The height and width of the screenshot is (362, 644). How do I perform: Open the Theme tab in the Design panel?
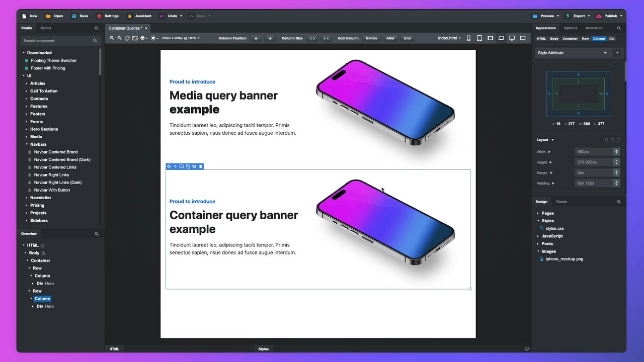(x=561, y=202)
